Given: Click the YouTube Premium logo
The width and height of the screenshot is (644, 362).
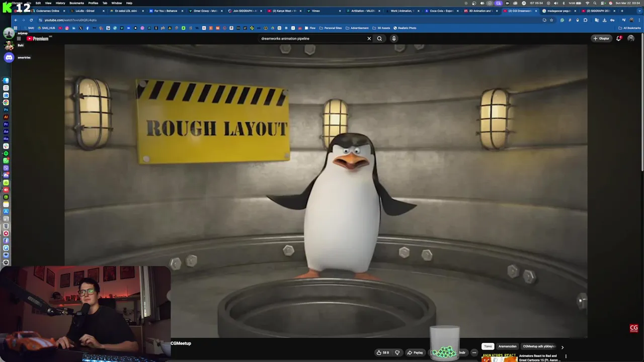Looking at the screenshot, I should [38, 38].
